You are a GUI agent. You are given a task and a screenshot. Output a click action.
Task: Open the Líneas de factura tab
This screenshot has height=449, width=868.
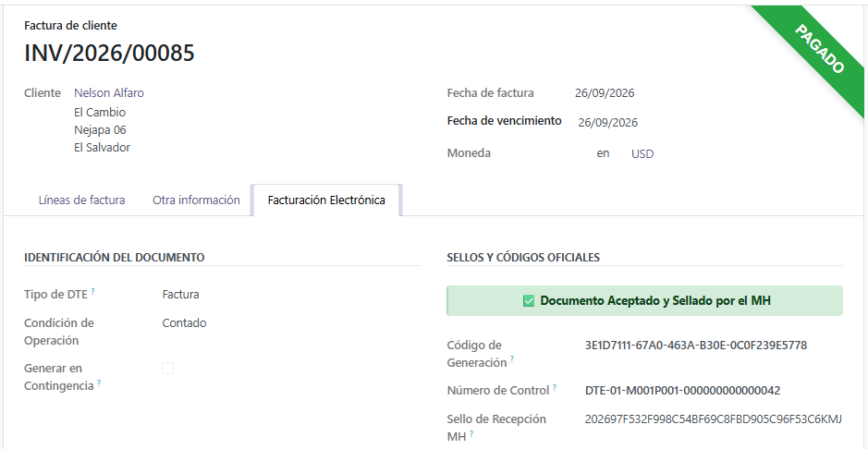(x=81, y=200)
